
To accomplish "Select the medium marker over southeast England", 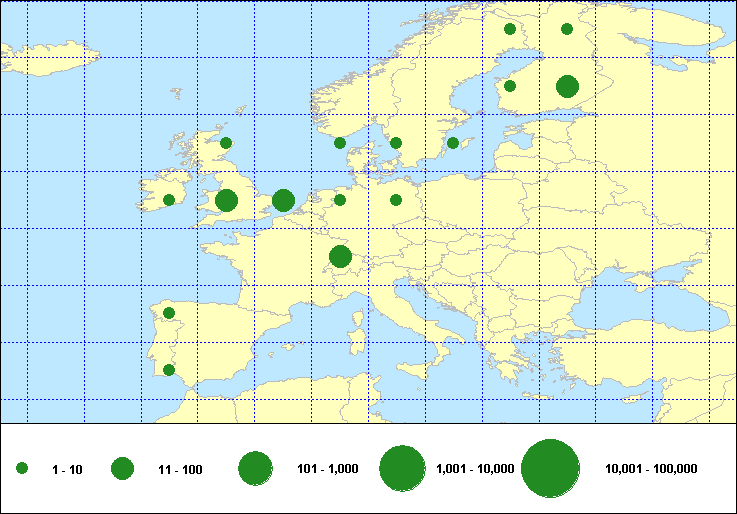I will 283,200.
